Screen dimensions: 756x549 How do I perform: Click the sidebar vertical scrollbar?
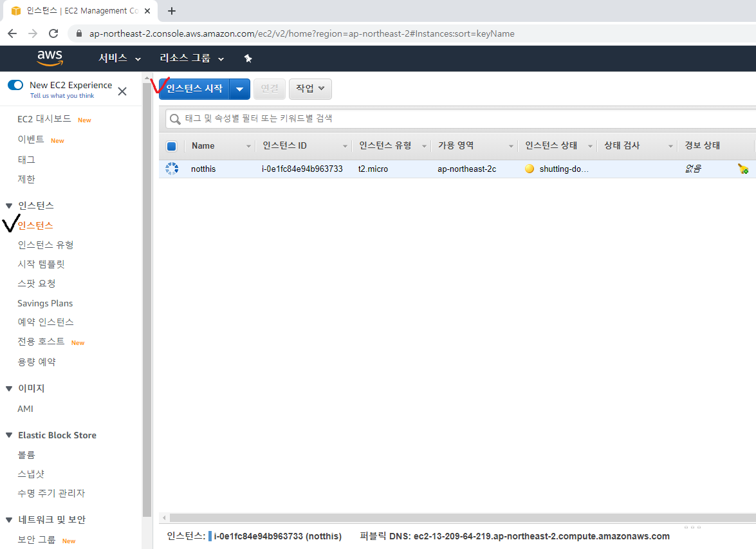tap(147, 299)
